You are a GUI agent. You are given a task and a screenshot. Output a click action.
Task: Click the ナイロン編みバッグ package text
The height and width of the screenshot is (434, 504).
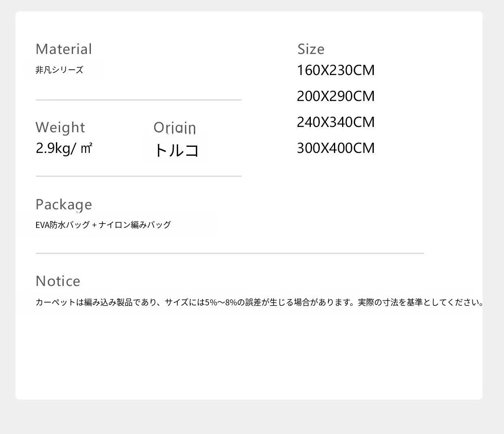pyautogui.click(x=135, y=225)
